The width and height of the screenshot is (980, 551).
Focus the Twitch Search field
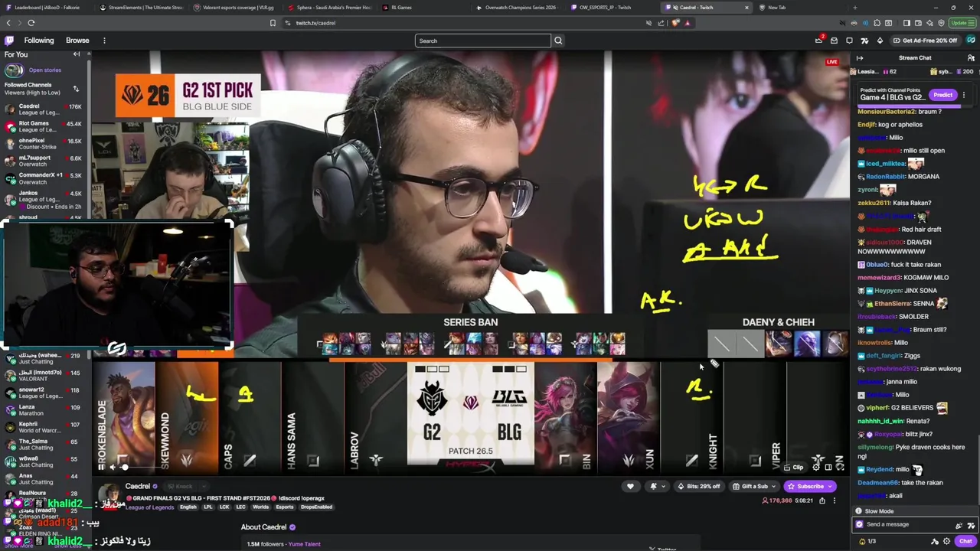[x=482, y=41]
